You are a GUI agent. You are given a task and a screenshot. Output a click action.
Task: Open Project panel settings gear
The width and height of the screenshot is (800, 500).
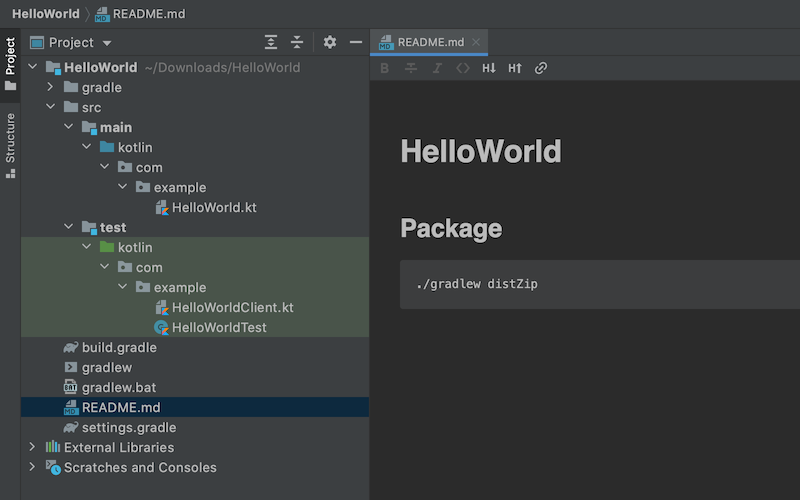[x=330, y=42]
